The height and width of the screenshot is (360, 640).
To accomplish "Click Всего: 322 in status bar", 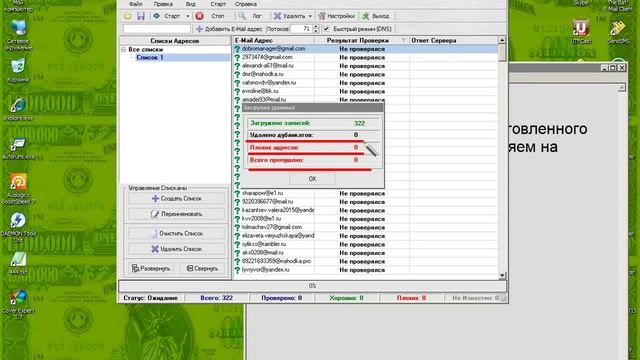I will click(x=216, y=298).
